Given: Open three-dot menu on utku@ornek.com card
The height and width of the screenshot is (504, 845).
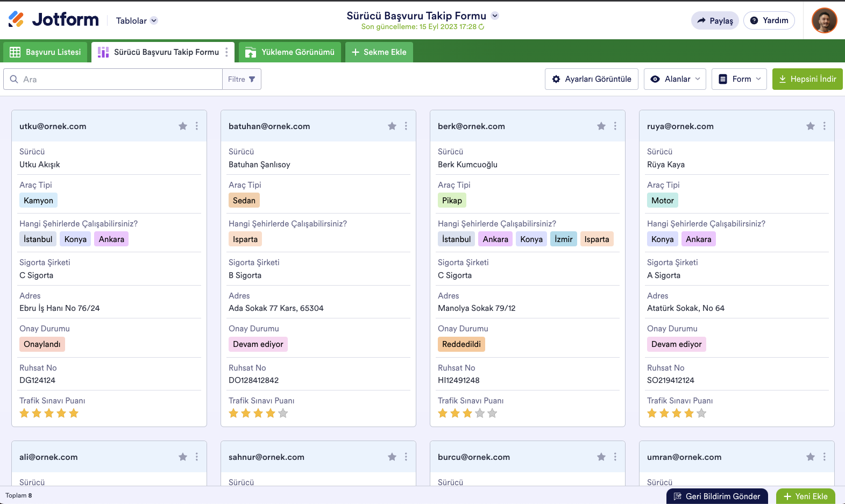Looking at the screenshot, I should (x=197, y=126).
